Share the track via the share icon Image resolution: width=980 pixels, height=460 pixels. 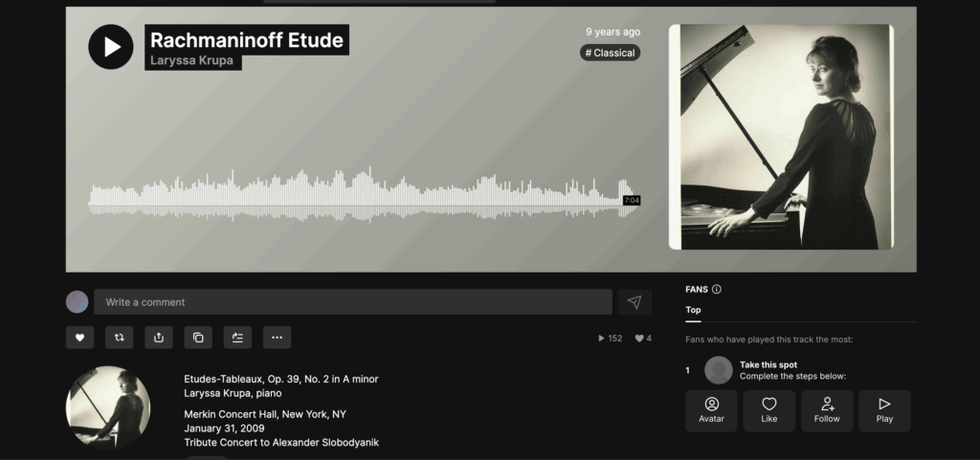tap(159, 338)
